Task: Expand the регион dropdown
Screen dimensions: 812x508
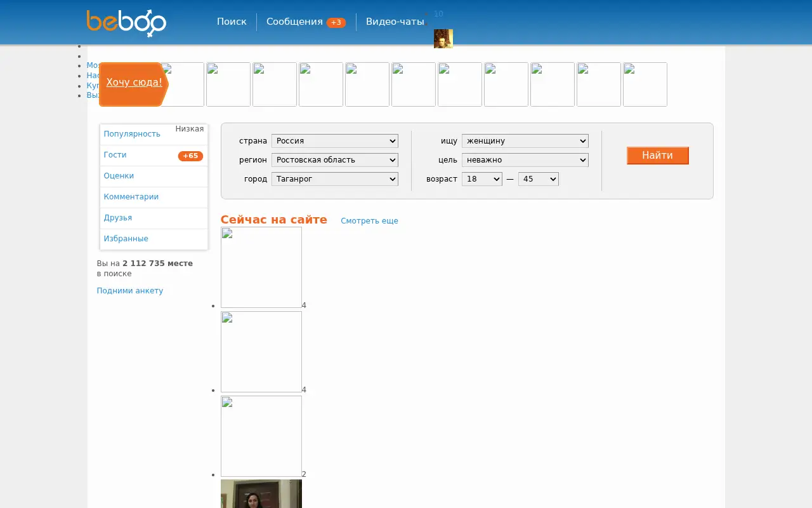Action: (x=335, y=160)
